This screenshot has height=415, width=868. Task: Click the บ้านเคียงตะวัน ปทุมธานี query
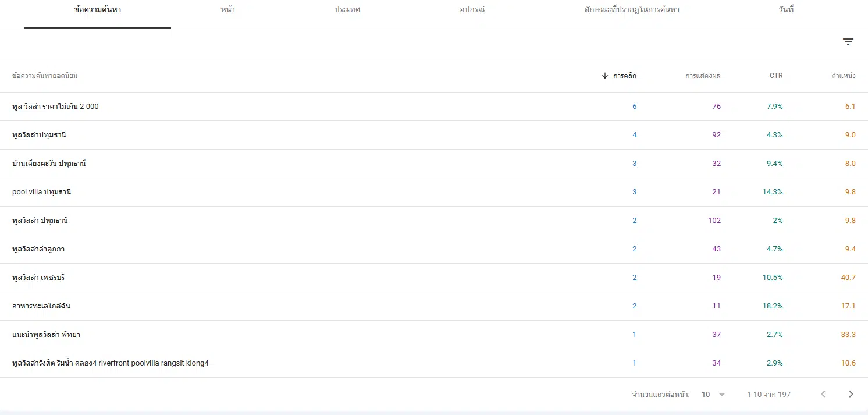(49, 164)
